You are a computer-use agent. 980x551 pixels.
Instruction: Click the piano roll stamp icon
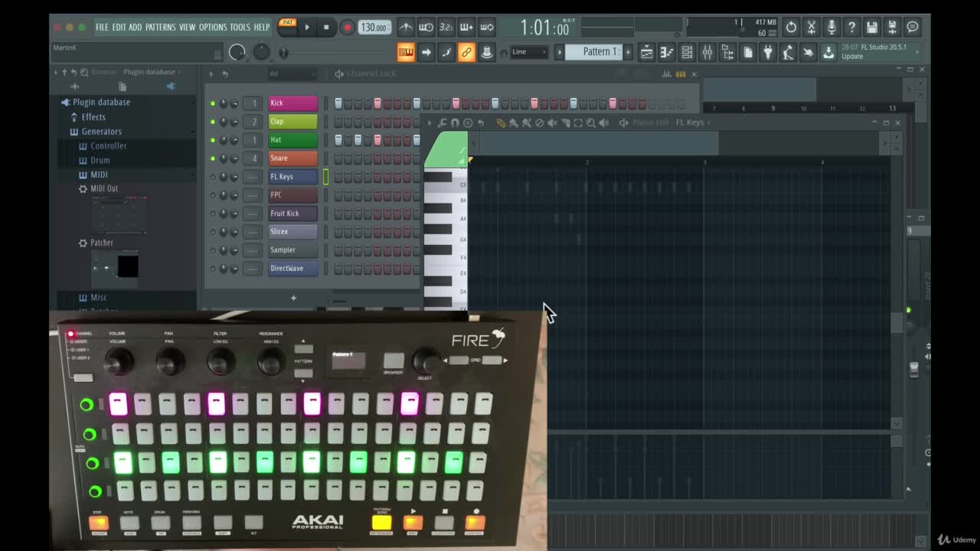[x=468, y=122]
